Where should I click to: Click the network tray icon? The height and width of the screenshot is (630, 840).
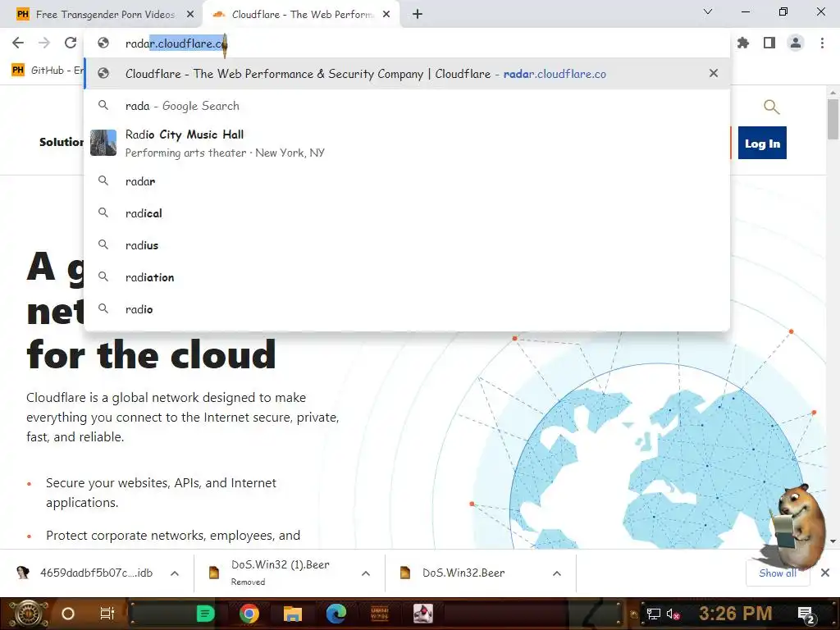click(x=654, y=614)
